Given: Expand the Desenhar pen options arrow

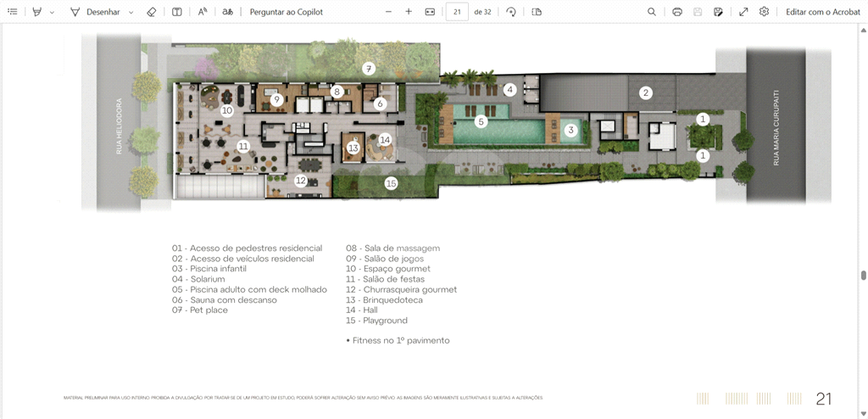Looking at the screenshot, I should 131,13.
